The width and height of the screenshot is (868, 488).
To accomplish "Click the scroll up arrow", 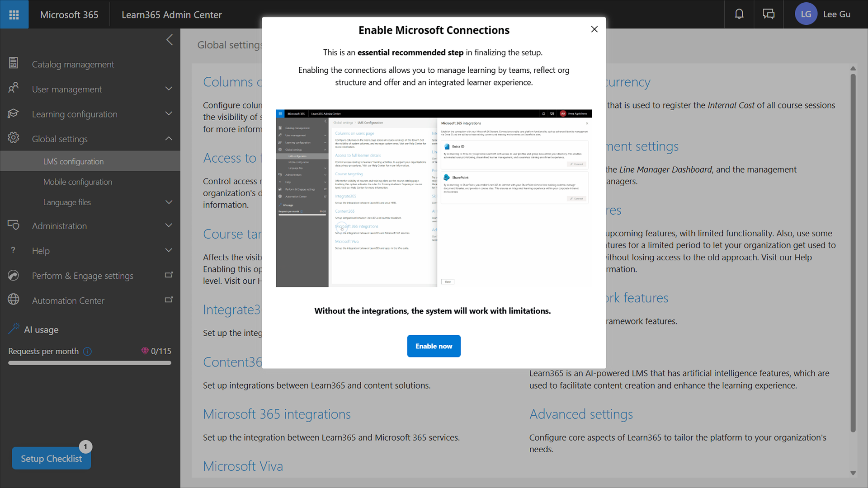I will click(x=853, y=69).
